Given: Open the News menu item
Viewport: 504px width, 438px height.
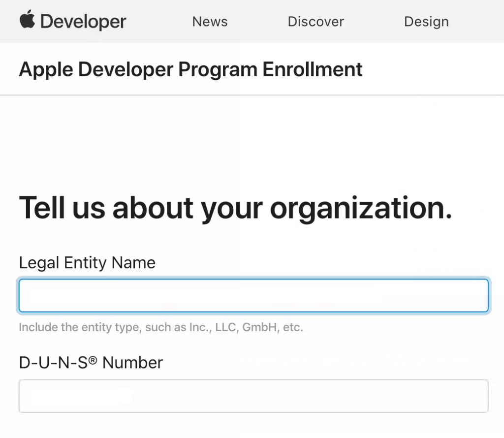Looking at the screenshot, I should pos(210,22).
